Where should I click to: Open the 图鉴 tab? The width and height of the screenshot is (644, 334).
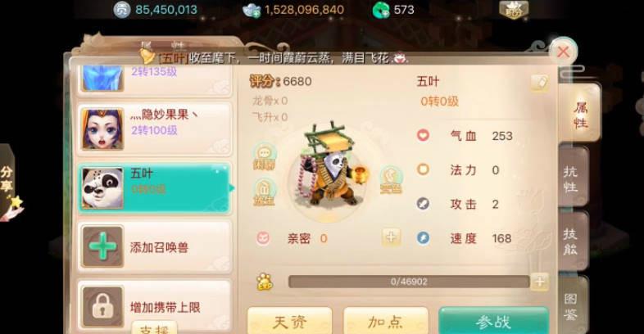[571, 305]
